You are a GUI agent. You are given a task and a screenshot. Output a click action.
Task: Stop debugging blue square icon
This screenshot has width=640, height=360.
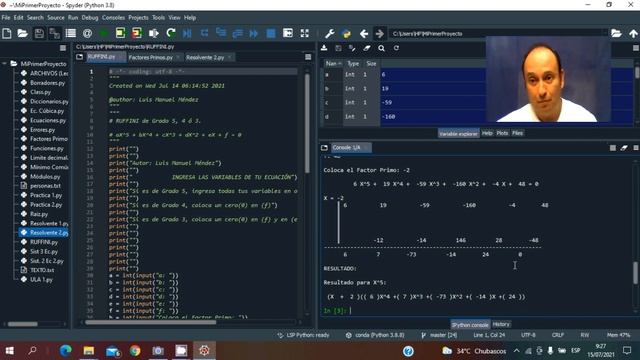(271, 33)
